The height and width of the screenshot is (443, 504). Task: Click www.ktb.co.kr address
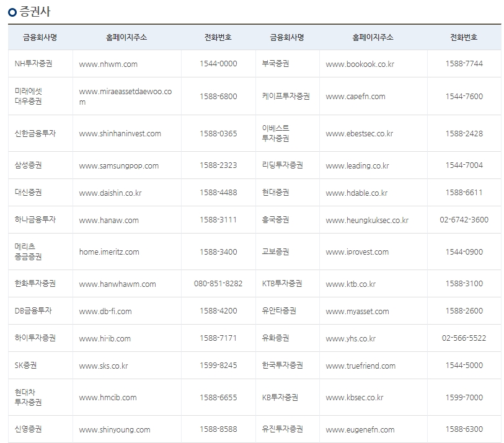coord(351,284)
